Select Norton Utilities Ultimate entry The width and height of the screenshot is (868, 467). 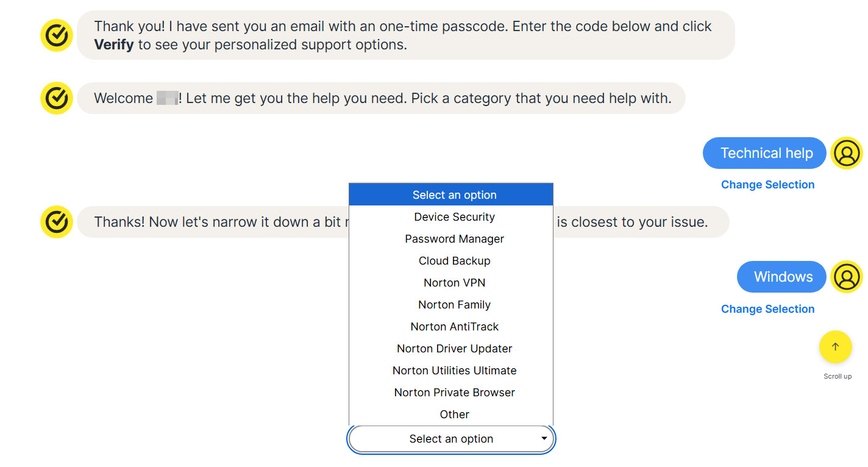(x=454, y=371)
